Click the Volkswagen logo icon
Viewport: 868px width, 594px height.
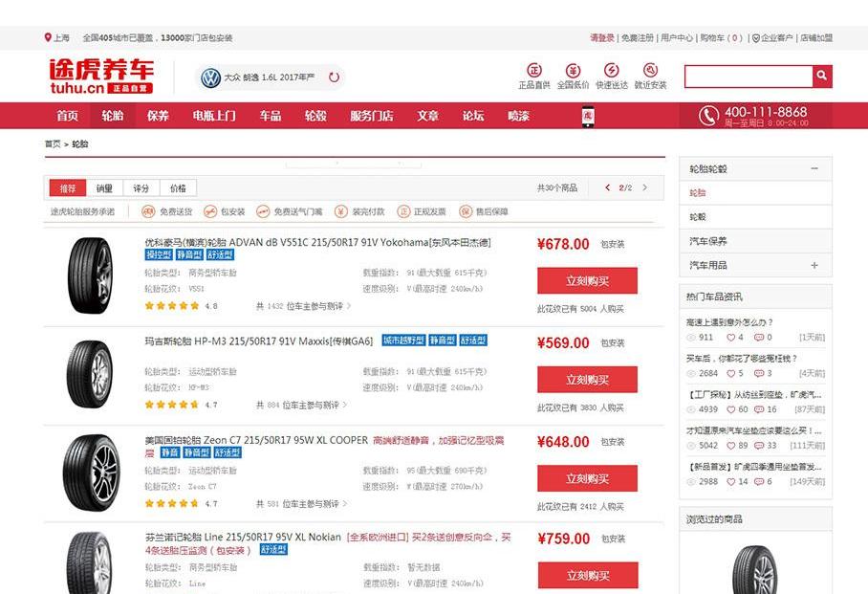point(210,77)
